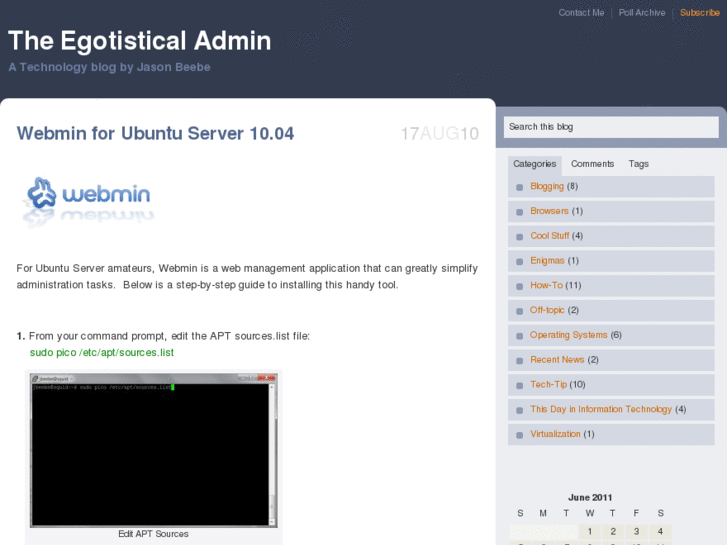727x545 pixels.
Task: Open the Enigmas category
Action: tap(547, 261)
